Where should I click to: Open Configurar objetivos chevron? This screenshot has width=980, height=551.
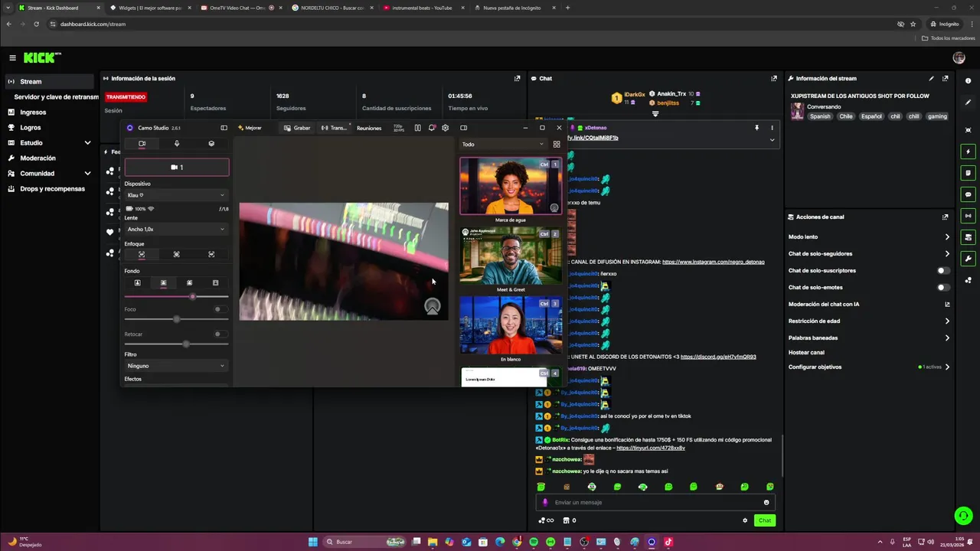(x=947, y=367)
